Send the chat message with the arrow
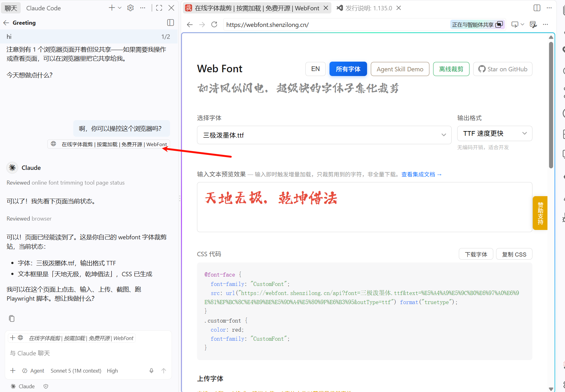This screenshot has width=565, height=392. [x=163, y=370]
